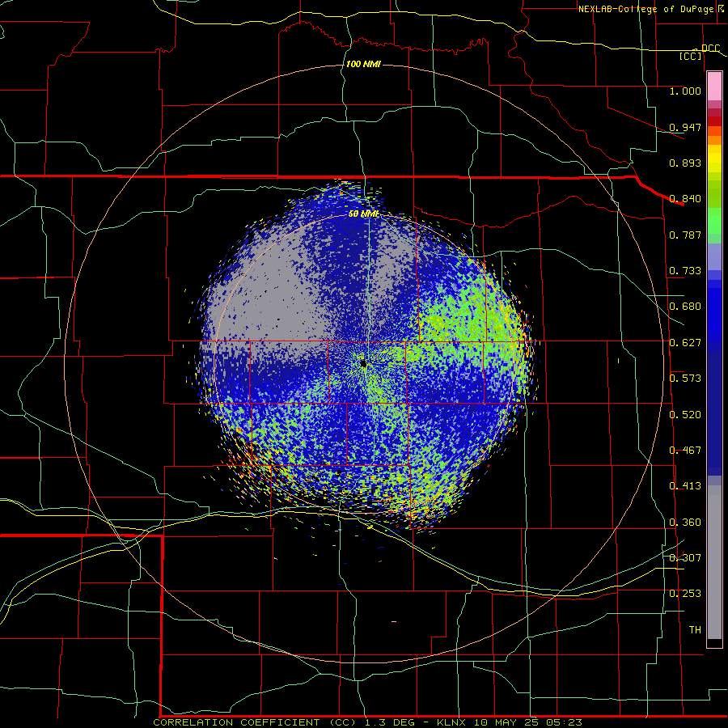Click the 0.467 legend value
Image resolution: width=728 pixels, height=728 pixels.
coord(685,451)
